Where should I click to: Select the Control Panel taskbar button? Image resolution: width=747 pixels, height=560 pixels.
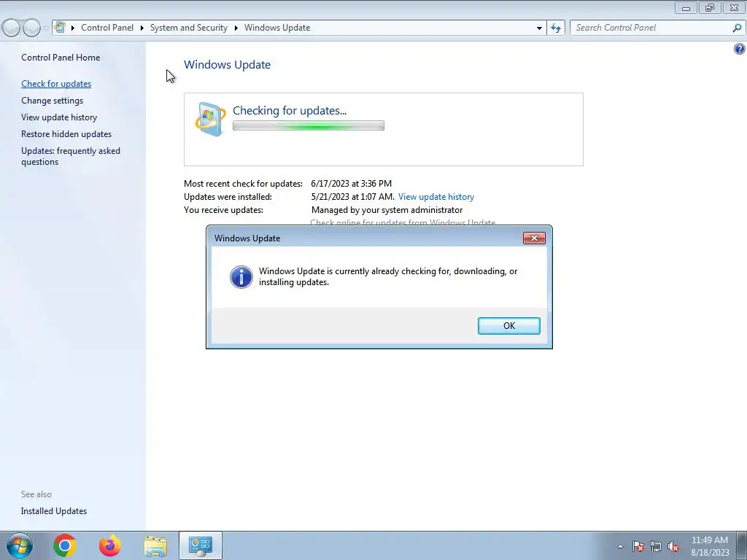click(x=200, y=545)
